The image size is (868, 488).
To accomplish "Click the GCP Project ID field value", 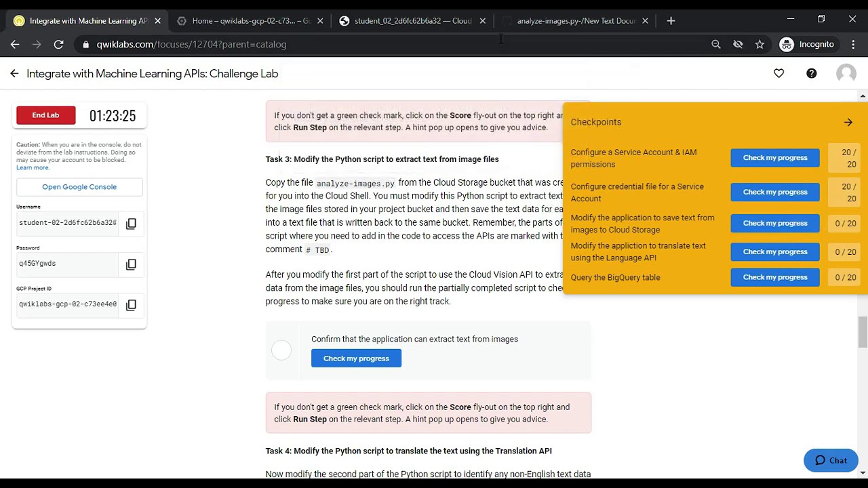I will 67,304.
